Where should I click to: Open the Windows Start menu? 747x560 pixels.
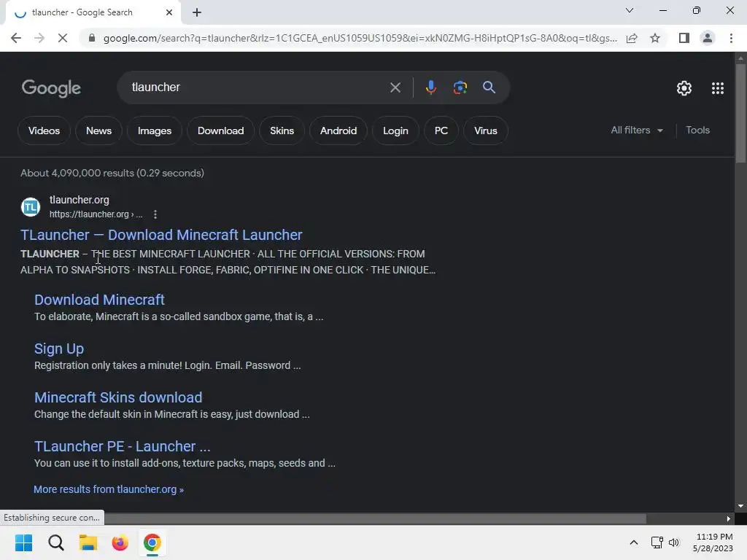pos(23,542)
